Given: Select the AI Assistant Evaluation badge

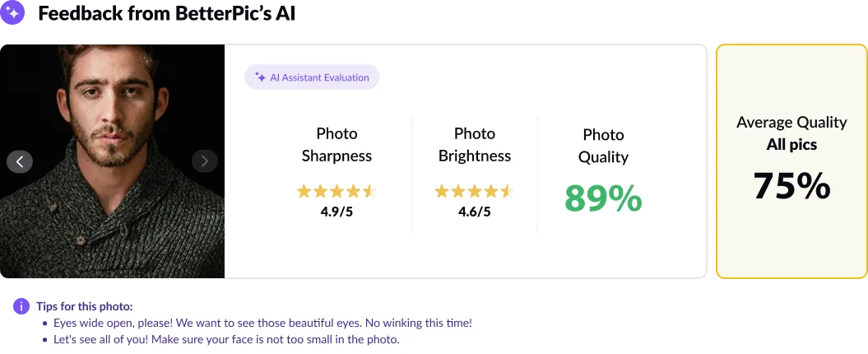Looking at the screenshot, I should pos(312,77).
